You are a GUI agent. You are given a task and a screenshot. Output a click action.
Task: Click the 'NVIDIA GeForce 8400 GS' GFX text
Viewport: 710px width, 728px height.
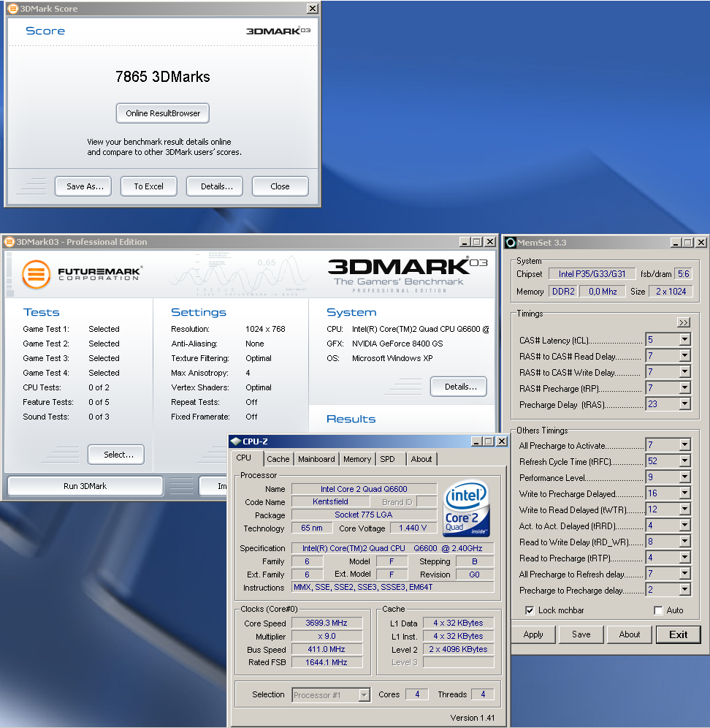tap(397, 344)
